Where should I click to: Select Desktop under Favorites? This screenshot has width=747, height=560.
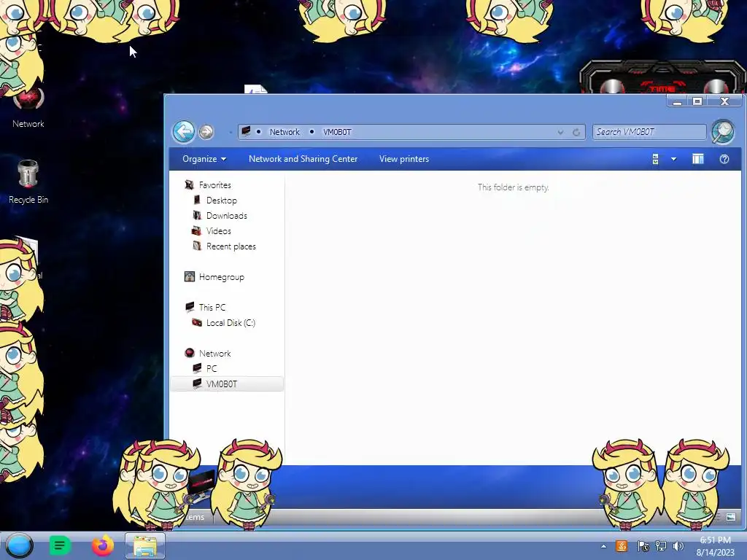(x=222, y=200)
